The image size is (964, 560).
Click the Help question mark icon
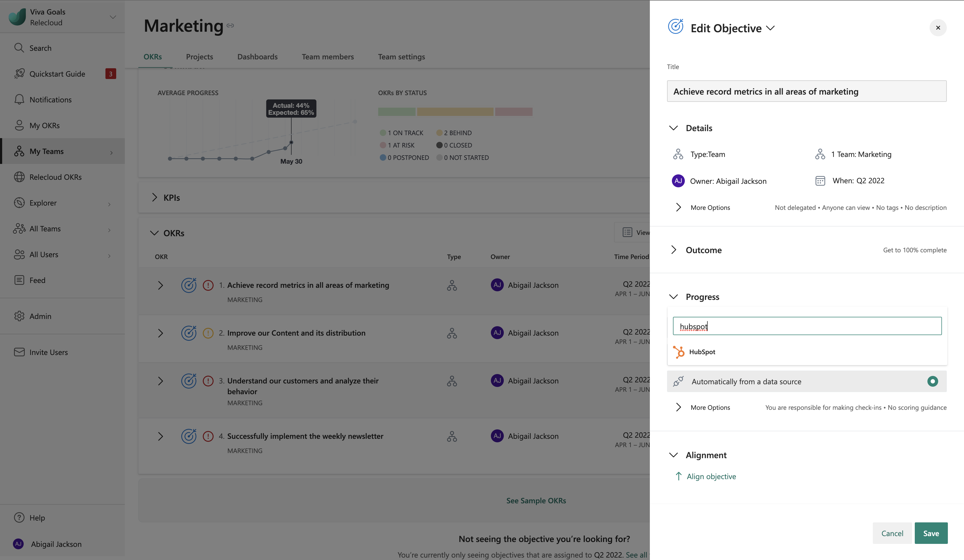(x=19, y=518)
